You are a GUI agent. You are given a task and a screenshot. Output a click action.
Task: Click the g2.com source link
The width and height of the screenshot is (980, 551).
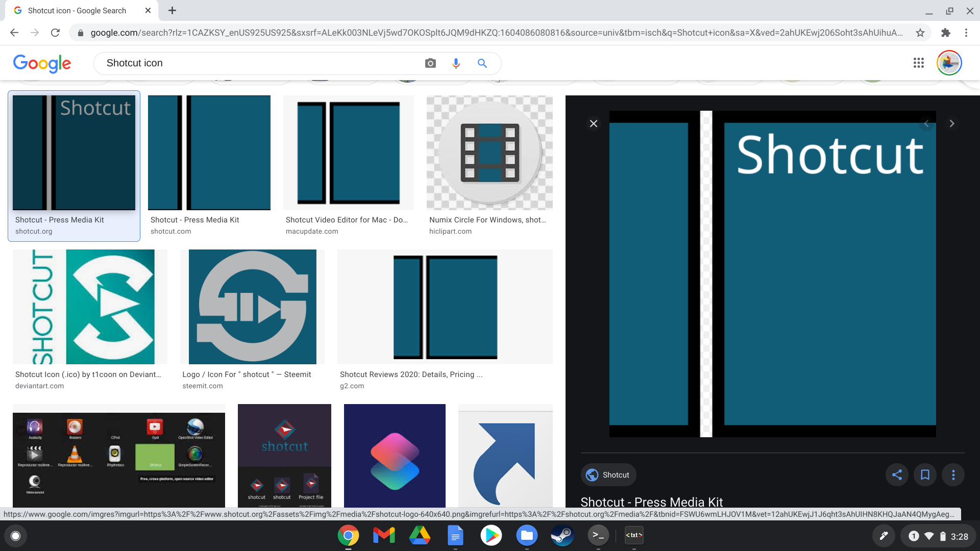click(352, 386)
